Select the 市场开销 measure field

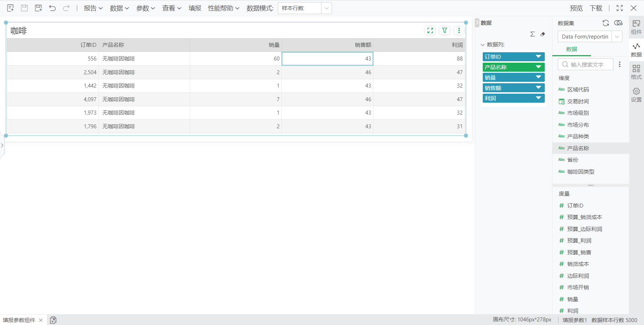[x=591, y=287]
